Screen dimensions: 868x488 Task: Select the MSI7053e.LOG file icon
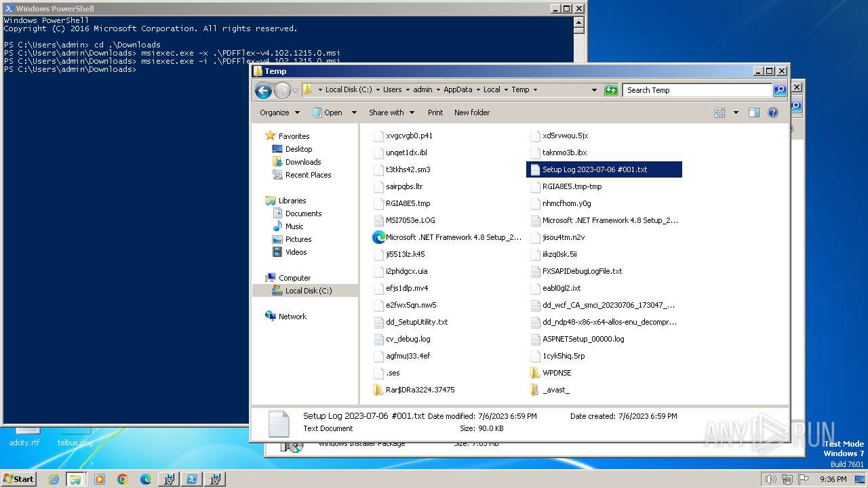pyautogui.click(x=379, y=220)
